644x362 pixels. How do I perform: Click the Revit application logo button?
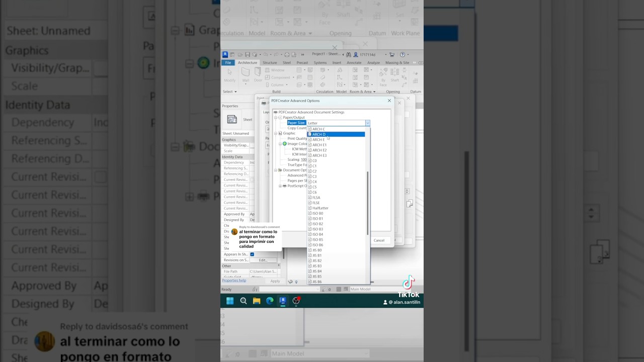pyautogui.click(x=225, y=54)
